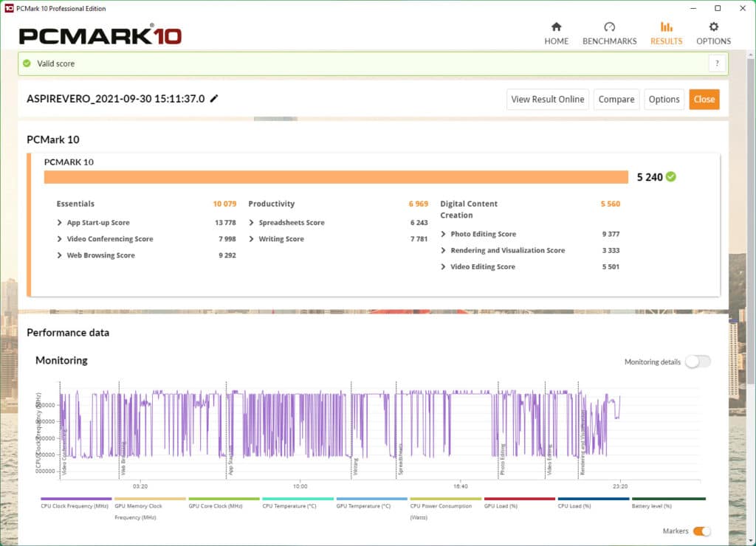Image resolution: width=756 pixels, height=546 pixels.
Task: Click the Compare button
Action: pos(616,100)
